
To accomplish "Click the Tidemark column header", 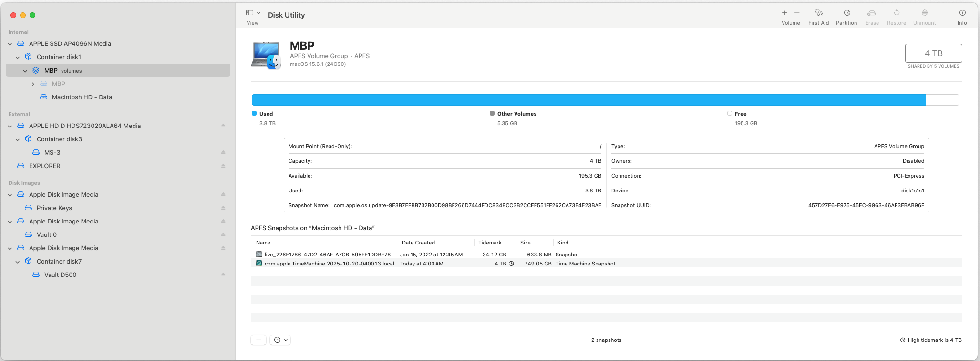I will [490, 243].
